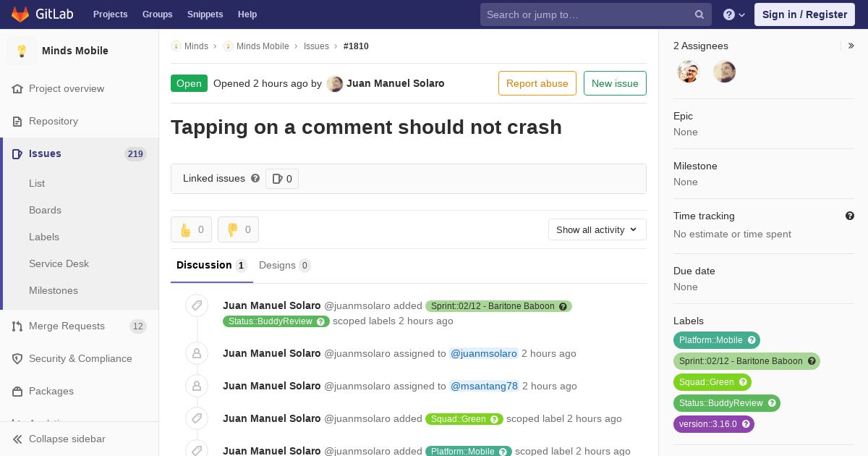Click the Collapse sidebar chevrons icon
868x456 pixels.
tap(17, 439)
